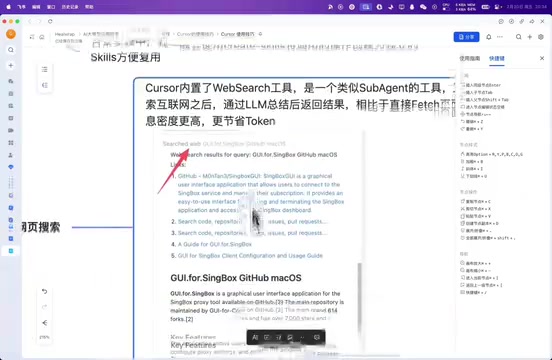Go back using the window's back arrow
The image size is (552, 360).
click(30, 21)
